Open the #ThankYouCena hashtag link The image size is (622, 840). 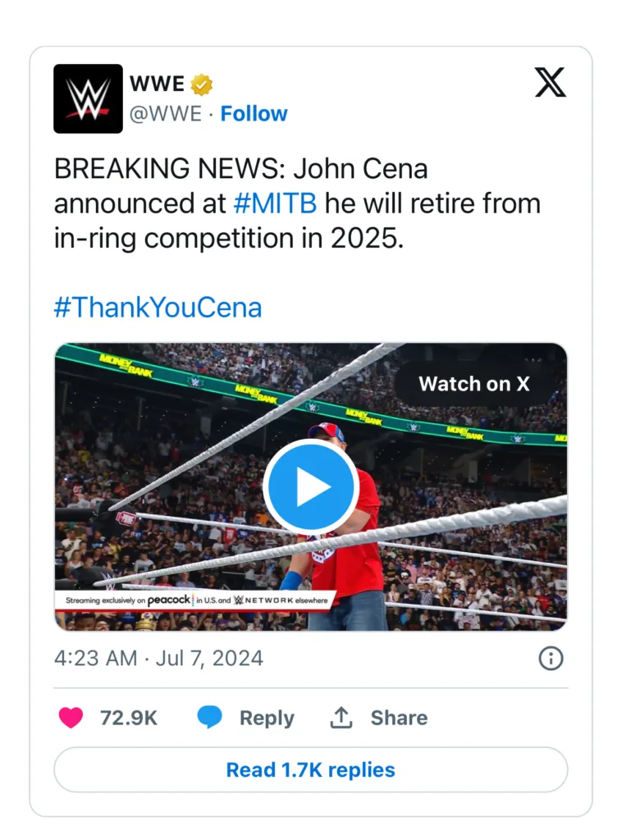point(158,308)
